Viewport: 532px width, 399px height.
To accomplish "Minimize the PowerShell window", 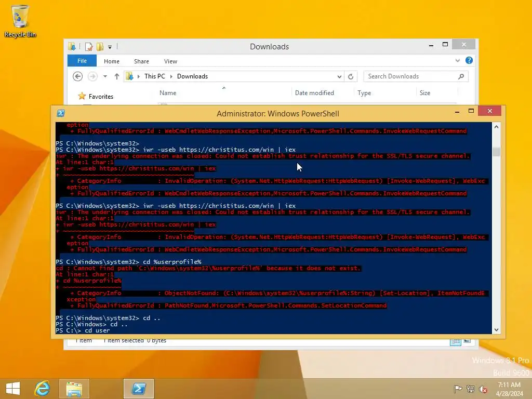I will 457,111.
